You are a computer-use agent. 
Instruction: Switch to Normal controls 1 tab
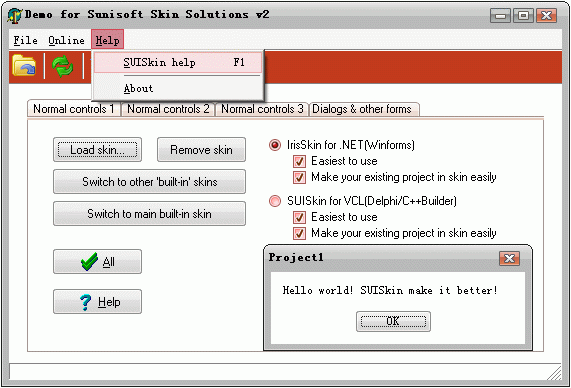pos(74,109)
